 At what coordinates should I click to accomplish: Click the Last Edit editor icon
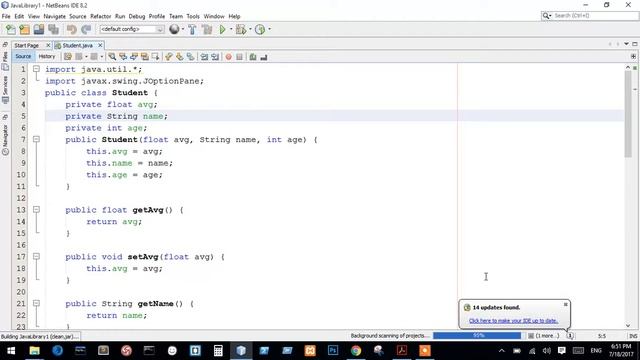68,57
